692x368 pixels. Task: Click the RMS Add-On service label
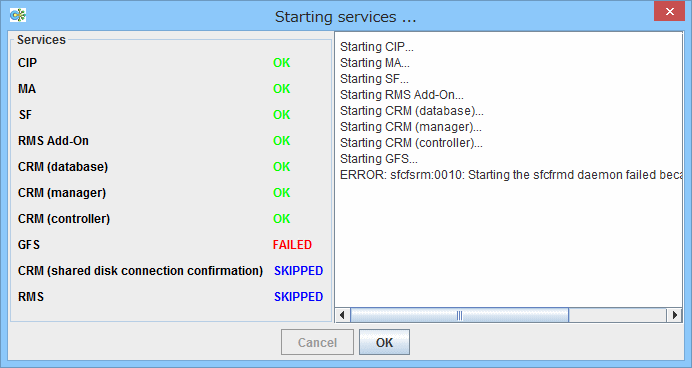click(53, 141)
